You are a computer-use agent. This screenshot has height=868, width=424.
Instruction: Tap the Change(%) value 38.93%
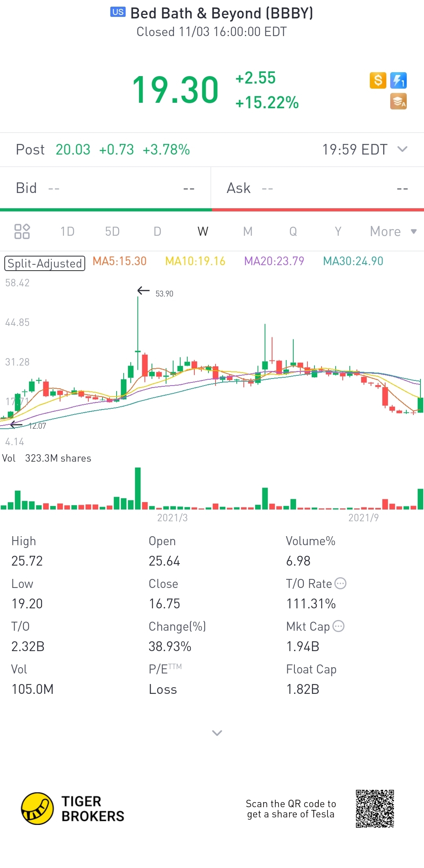pos(170,646)
